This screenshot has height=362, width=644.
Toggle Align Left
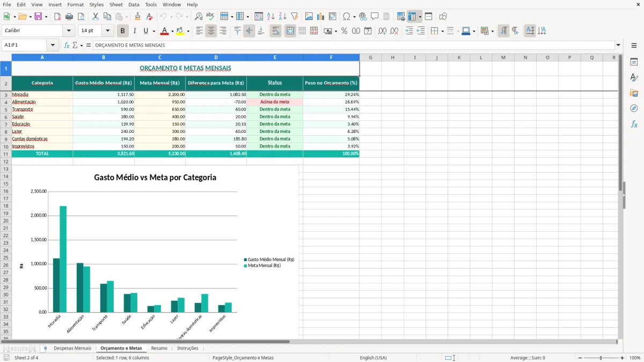click(199, 31)
